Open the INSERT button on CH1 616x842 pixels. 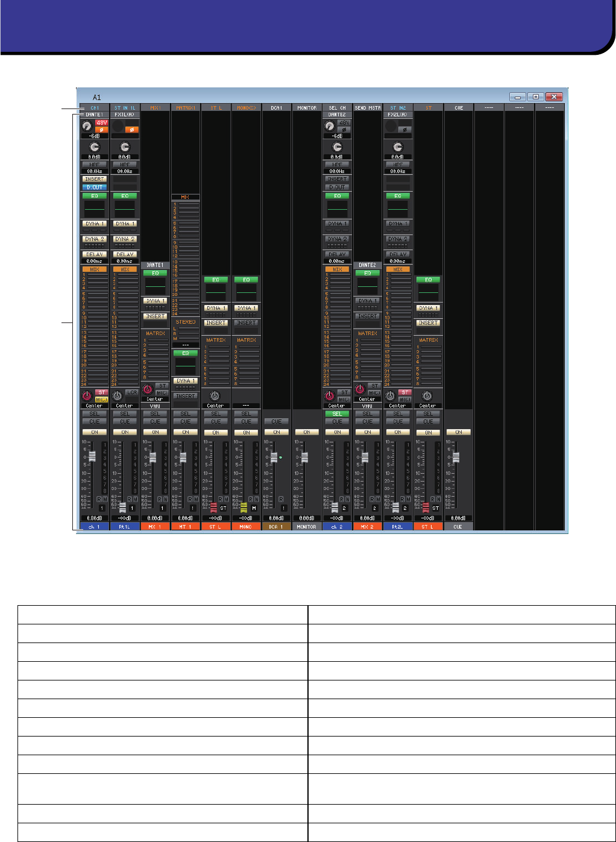(95, 179)
